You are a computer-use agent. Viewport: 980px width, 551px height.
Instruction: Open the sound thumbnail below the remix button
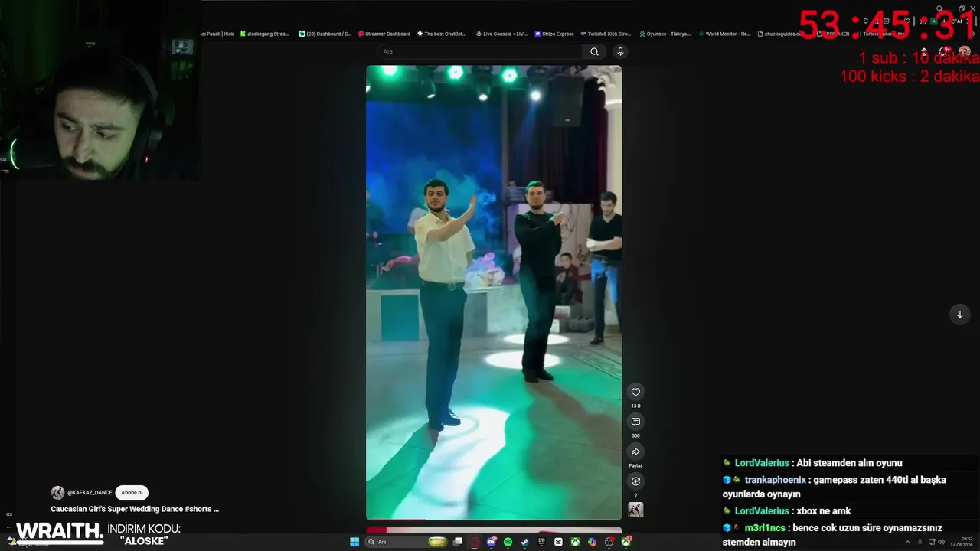click(x=635, y=510)
